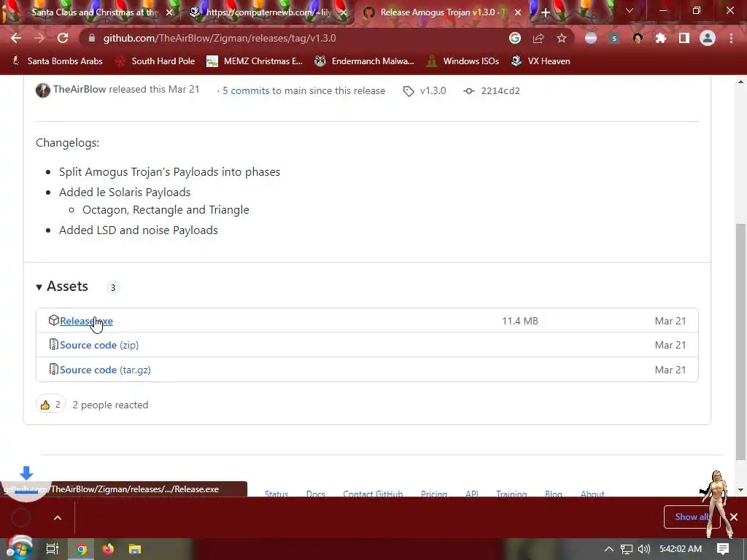Launch Firefox from the taskbar

tap(108, 549)
